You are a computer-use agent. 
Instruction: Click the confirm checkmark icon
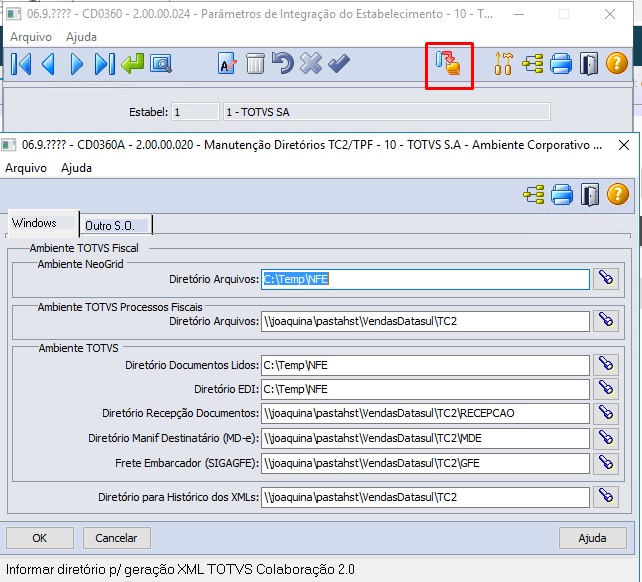point(339,63)
